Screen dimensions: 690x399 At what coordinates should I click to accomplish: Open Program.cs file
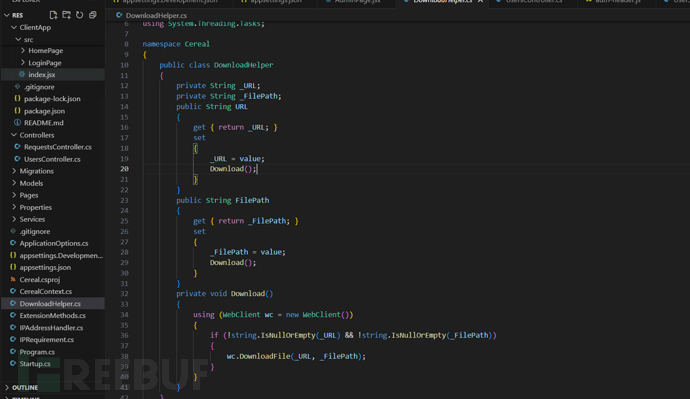coord(37,352)
